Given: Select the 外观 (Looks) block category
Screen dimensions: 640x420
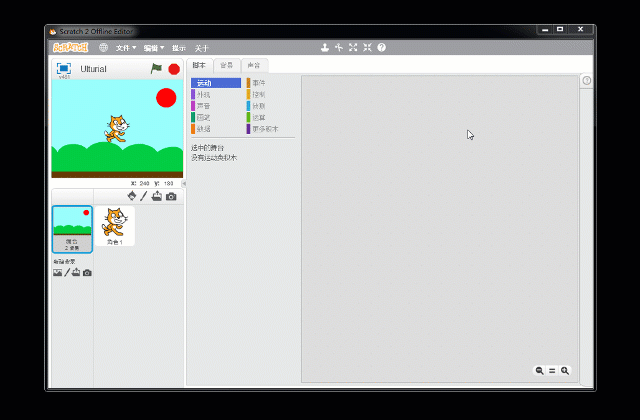Looking at the screenshot, I should click(216, 94).
